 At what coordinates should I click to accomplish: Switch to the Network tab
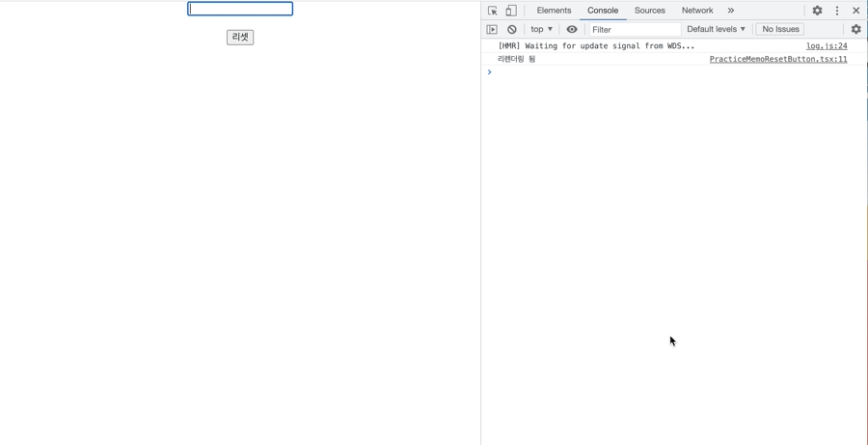(697, 11)
